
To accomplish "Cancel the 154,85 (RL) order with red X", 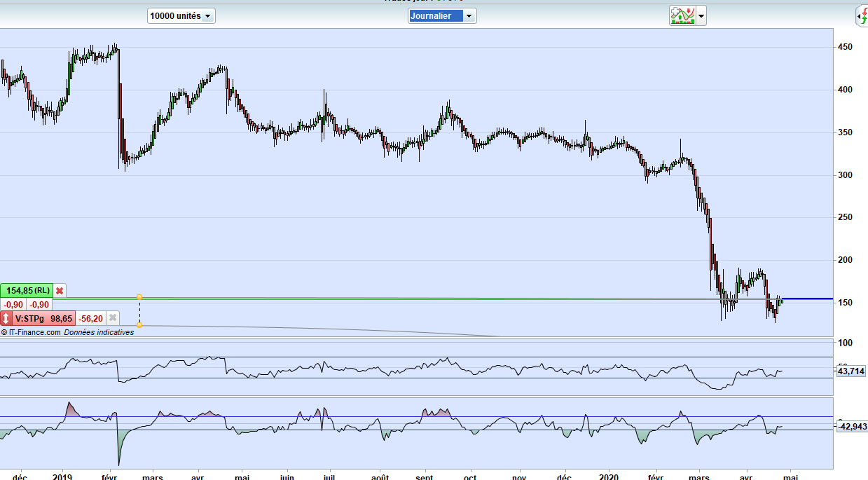I will (x=60, y=290).
